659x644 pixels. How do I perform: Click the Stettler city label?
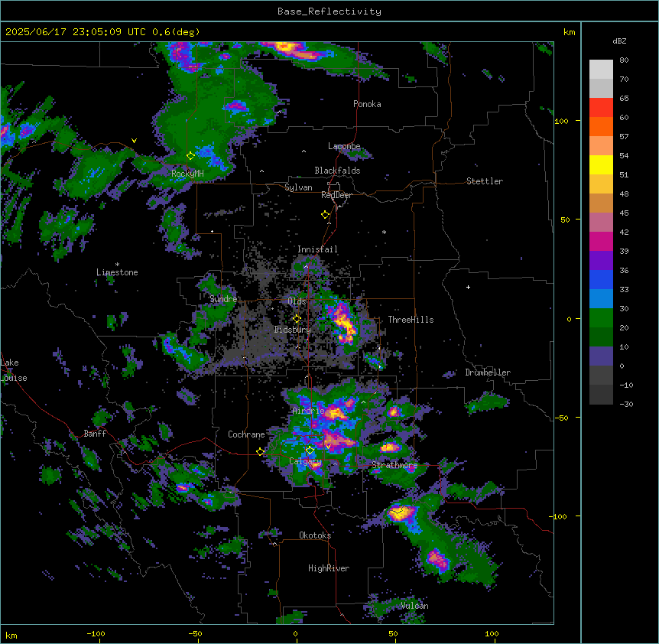click(485, 181)
